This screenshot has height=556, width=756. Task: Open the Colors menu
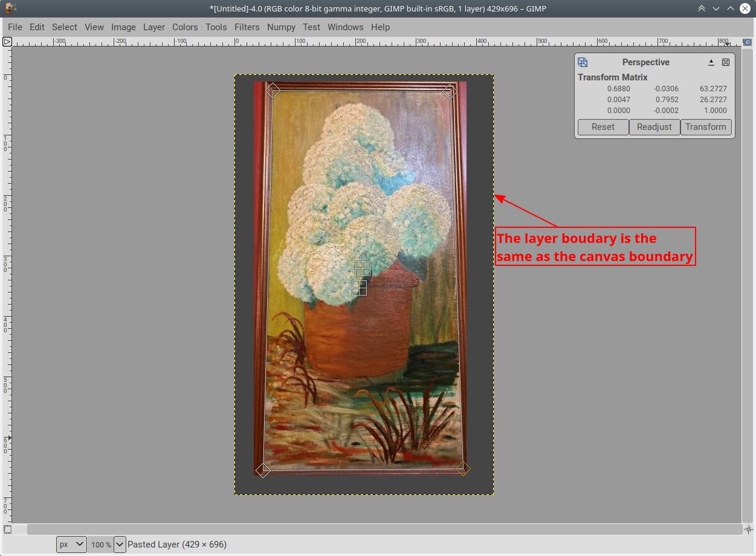click(x=185, y=27)
